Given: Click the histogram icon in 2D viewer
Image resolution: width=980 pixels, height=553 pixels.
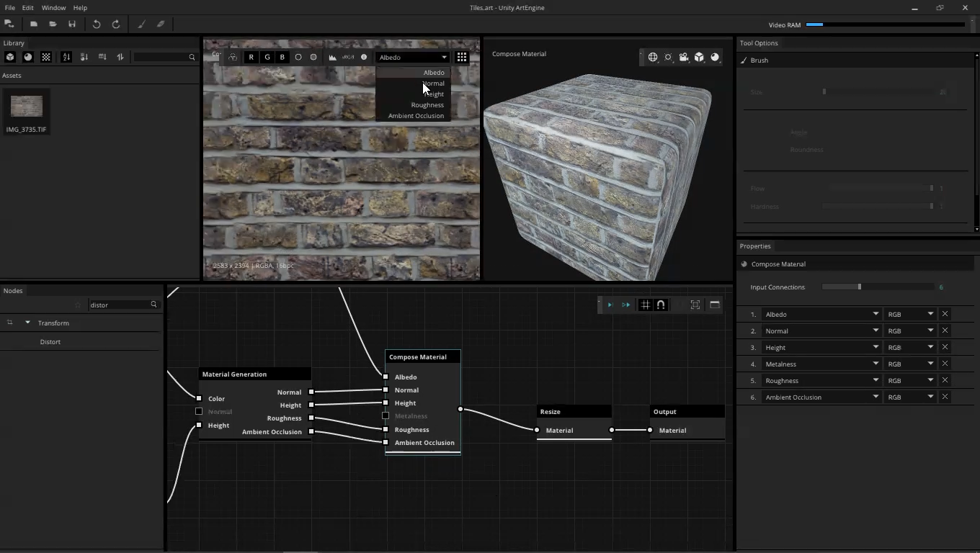Looking at the screenshot, I should point(332,57).
